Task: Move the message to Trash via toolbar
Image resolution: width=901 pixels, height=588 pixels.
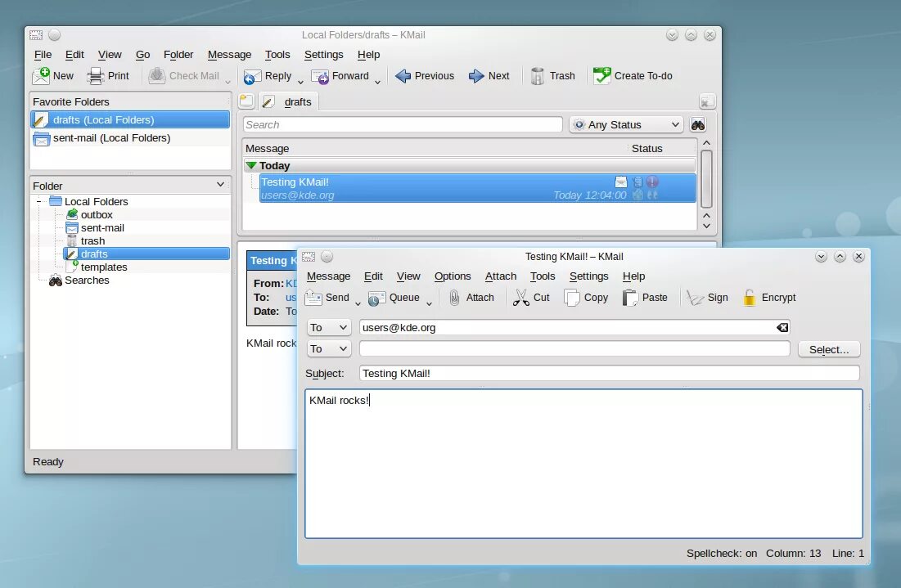Action: [x=552, y=76]
